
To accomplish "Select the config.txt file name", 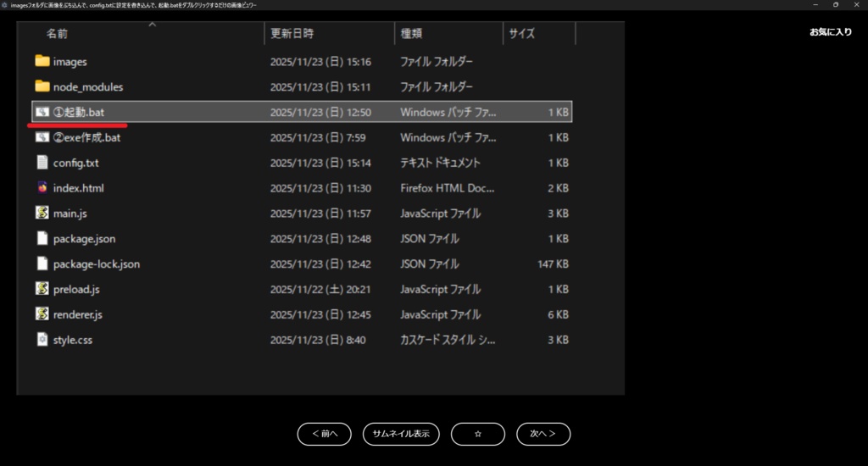I will click(x=75, y=163).
